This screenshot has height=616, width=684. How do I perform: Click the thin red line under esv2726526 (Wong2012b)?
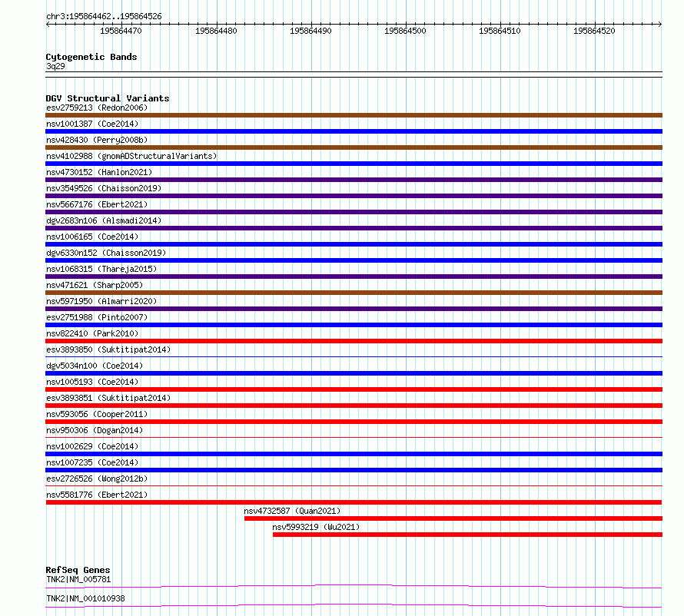354,485
